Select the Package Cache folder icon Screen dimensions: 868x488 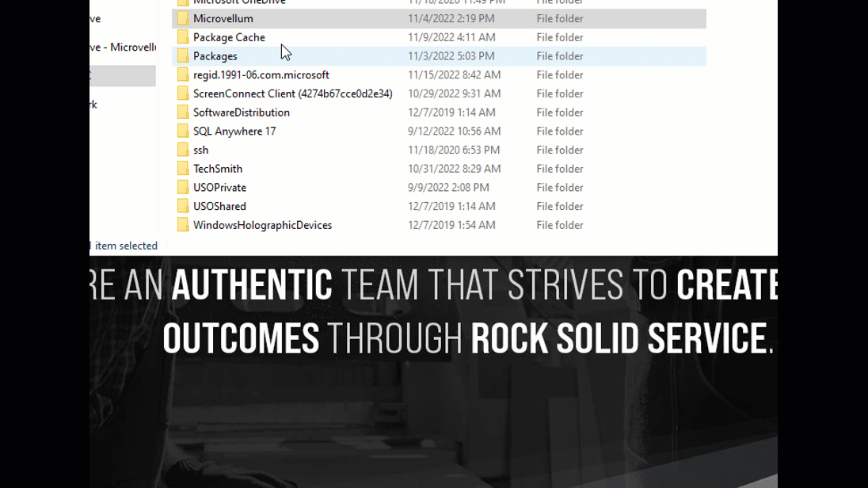183,37
